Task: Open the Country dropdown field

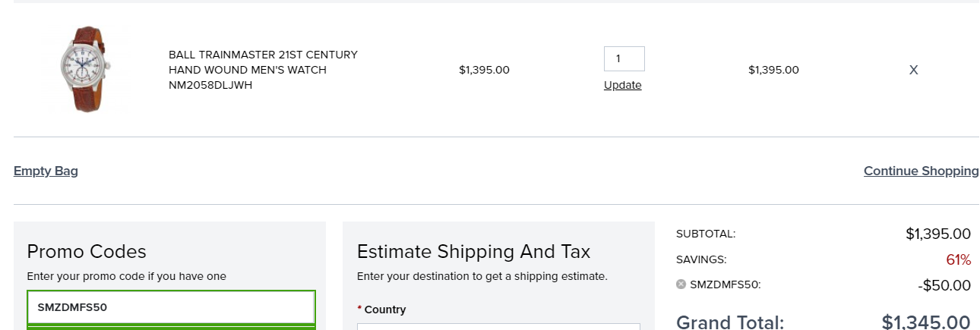Action: tap(498, 327)
